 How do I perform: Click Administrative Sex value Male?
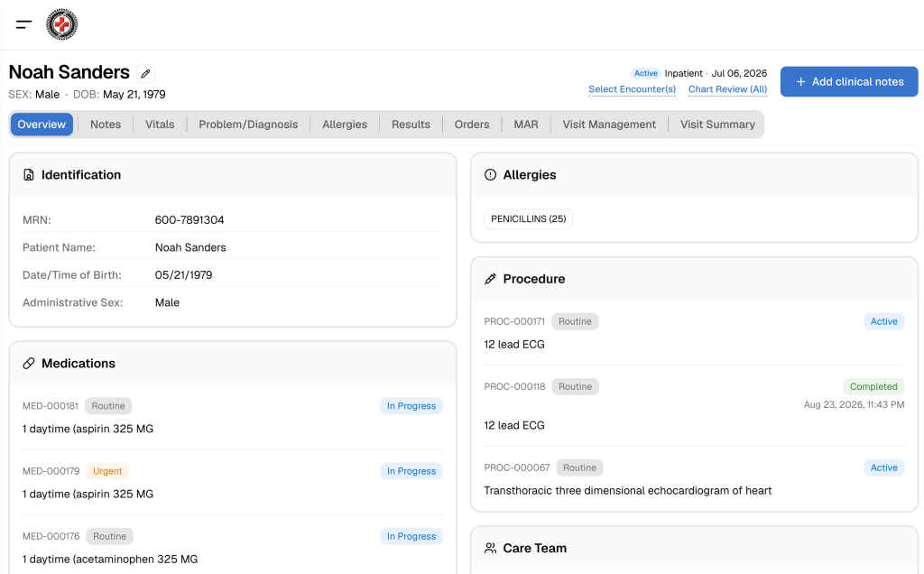pos(167,303)
